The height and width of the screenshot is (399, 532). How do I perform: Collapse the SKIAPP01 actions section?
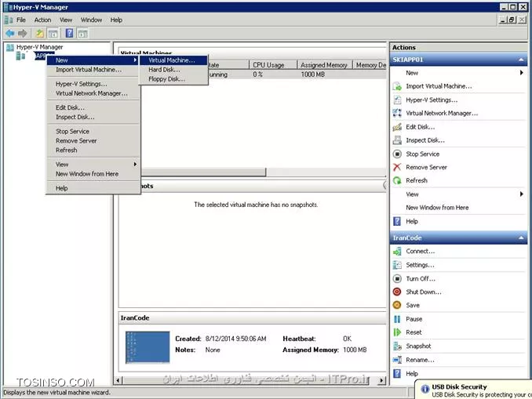521,60
